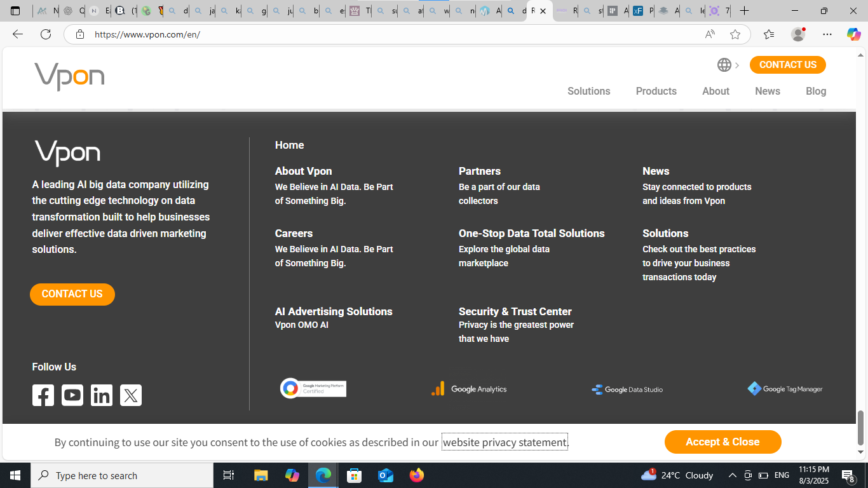Click the footer CONTACT US button
The height and width of the screenshot is (488, 868).
tap(72, 294)
